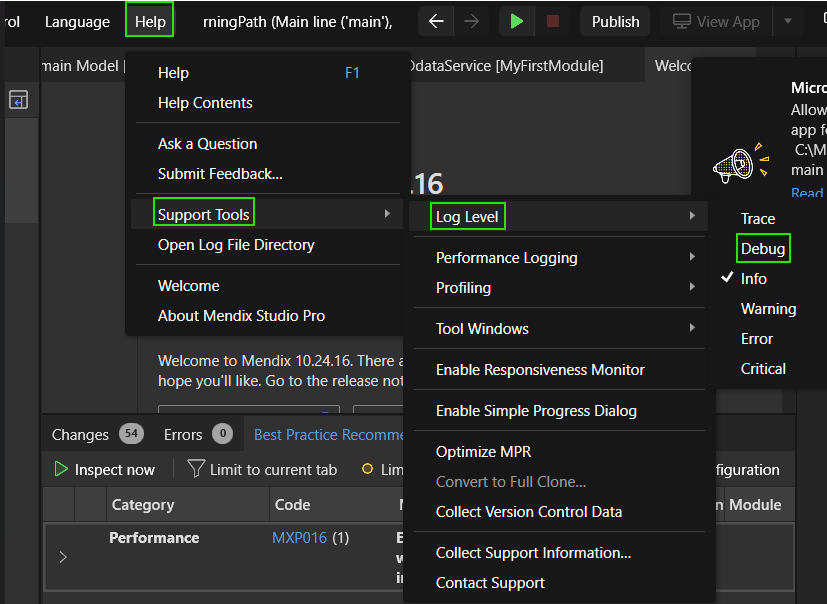Set log level to Trace
827x604 pixels.
click(x=758, y=218)
